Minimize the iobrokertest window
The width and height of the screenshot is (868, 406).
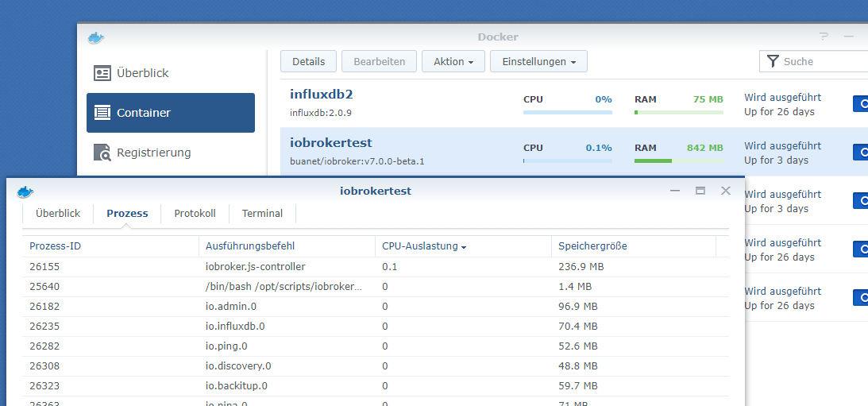point(675,191)
